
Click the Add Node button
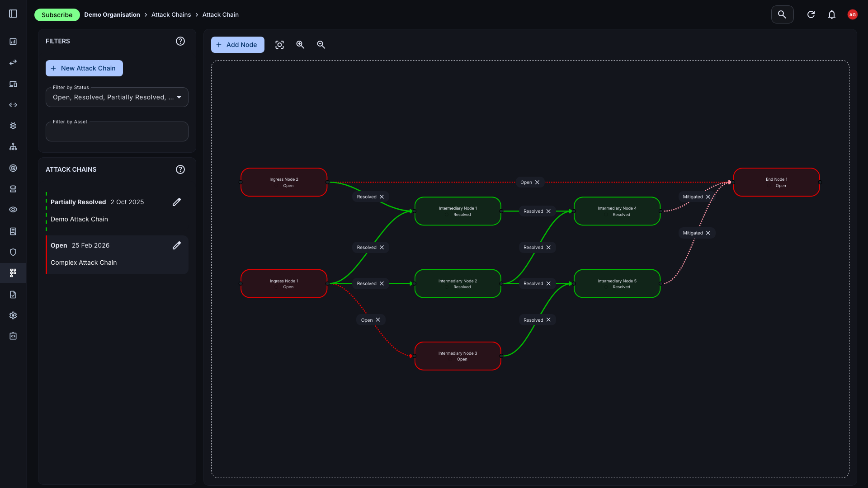tap(237, 45)
